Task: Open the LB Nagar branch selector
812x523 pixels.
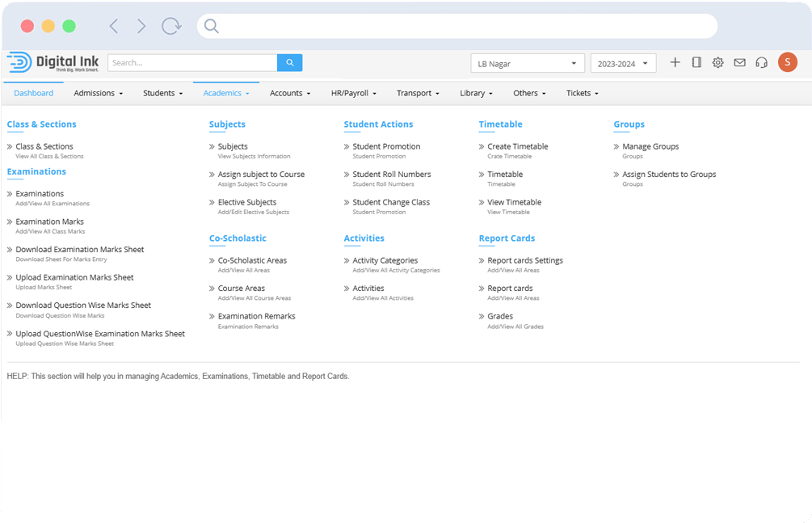Action: coord(528,62)
